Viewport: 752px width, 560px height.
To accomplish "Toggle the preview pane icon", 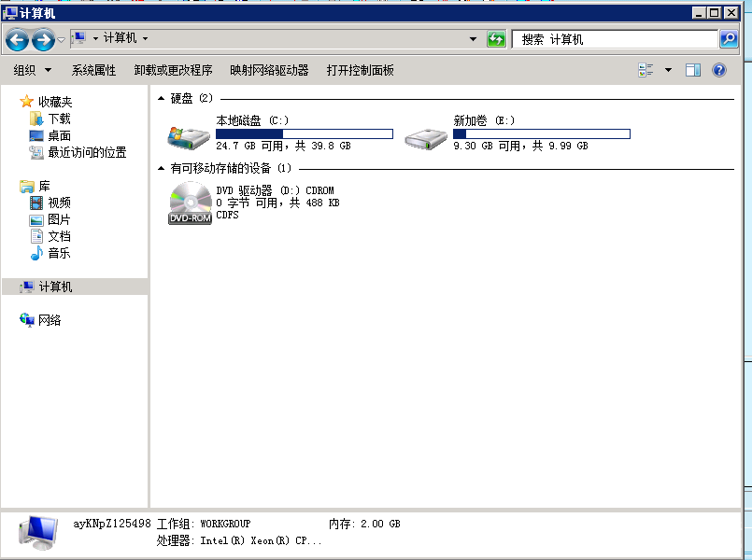I will tap(692, 69).
